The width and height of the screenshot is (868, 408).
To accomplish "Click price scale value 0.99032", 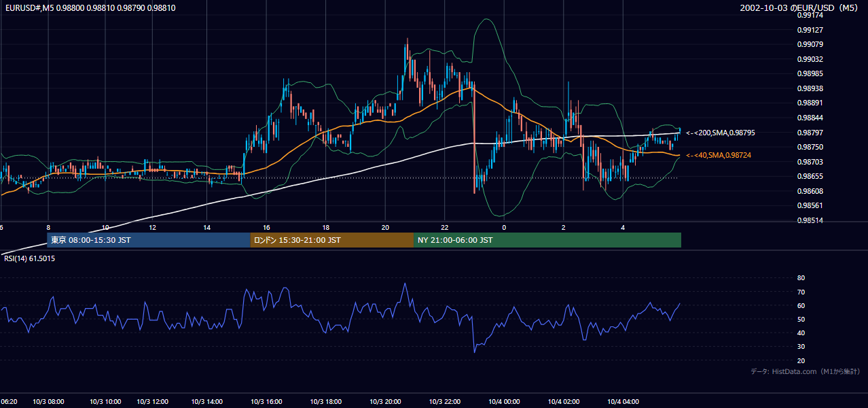I will point(810,59).
